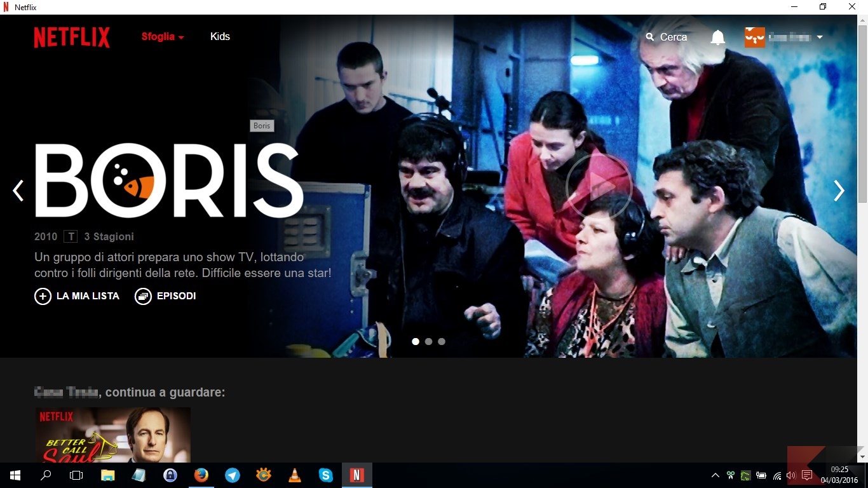This screenshot has height=488, width=868.
Task: Launch Firefox from the taskbar
Action: 201,475
